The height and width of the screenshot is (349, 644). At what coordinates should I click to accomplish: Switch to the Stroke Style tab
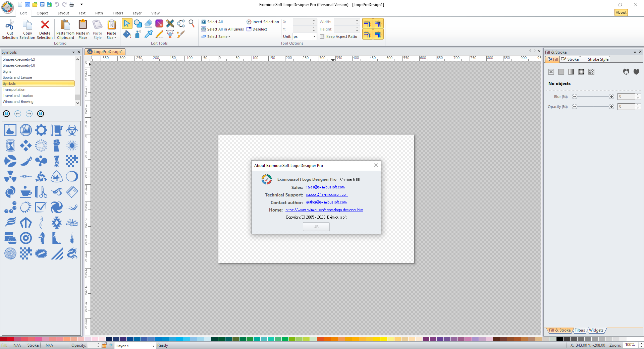point(595,59)
